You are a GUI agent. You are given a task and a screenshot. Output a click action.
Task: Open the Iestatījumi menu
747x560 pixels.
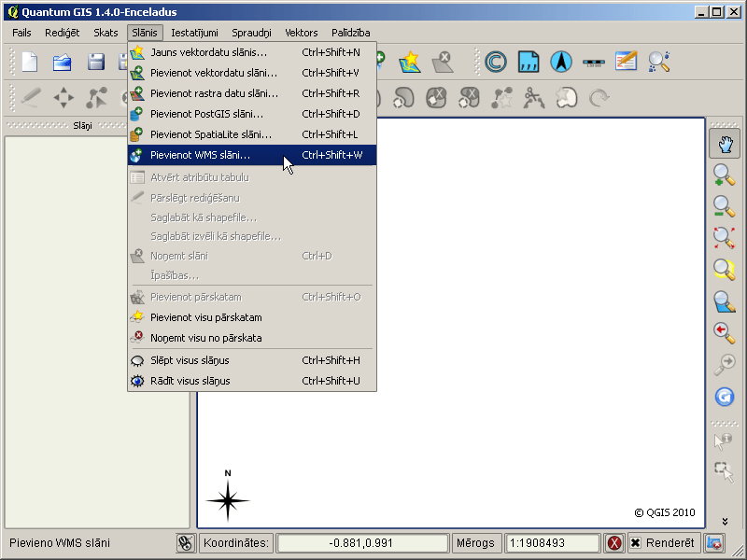(x=194, y=33)
